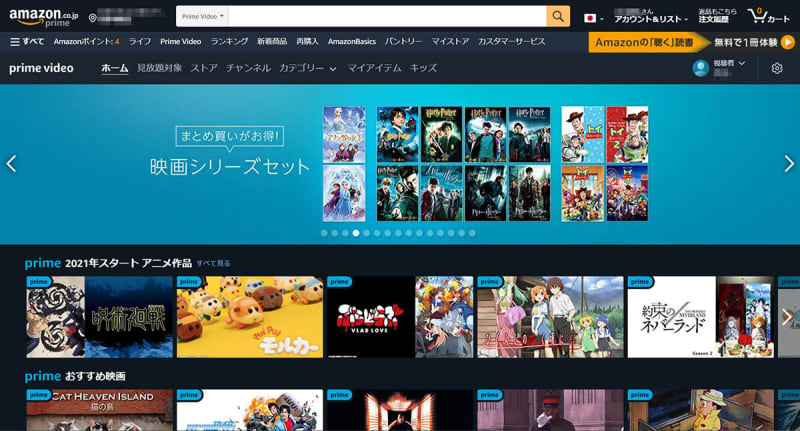
Task: Open the ランキング link
Action: [229, 42]
